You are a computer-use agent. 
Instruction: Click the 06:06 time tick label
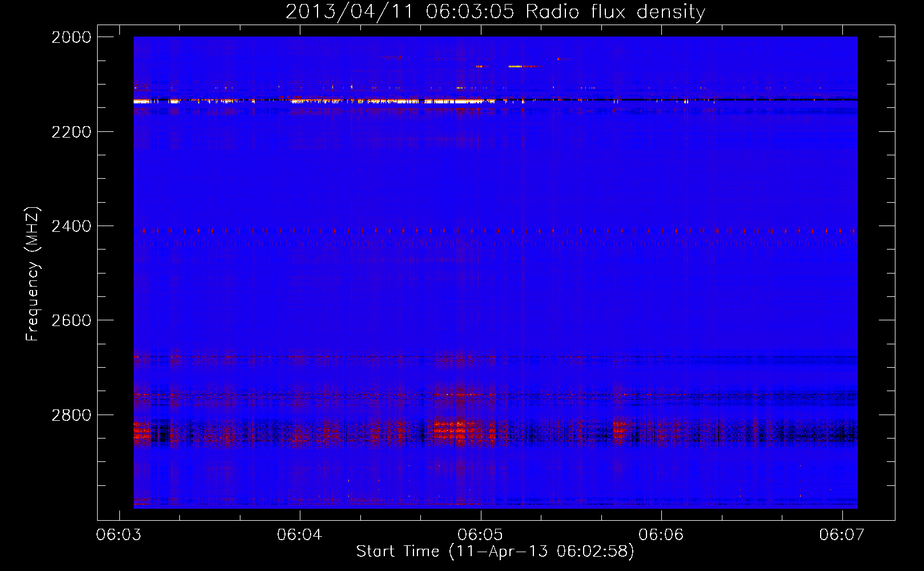(x=661, y=534)
